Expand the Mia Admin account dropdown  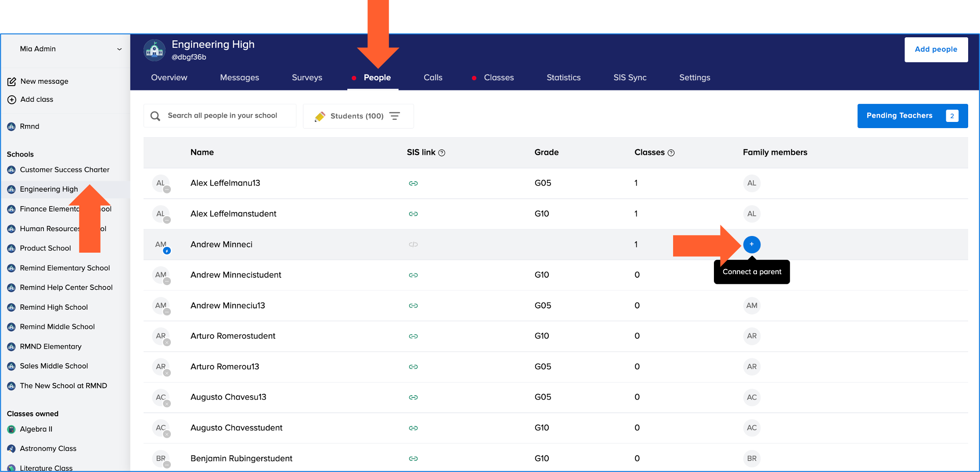click(119, 49)
